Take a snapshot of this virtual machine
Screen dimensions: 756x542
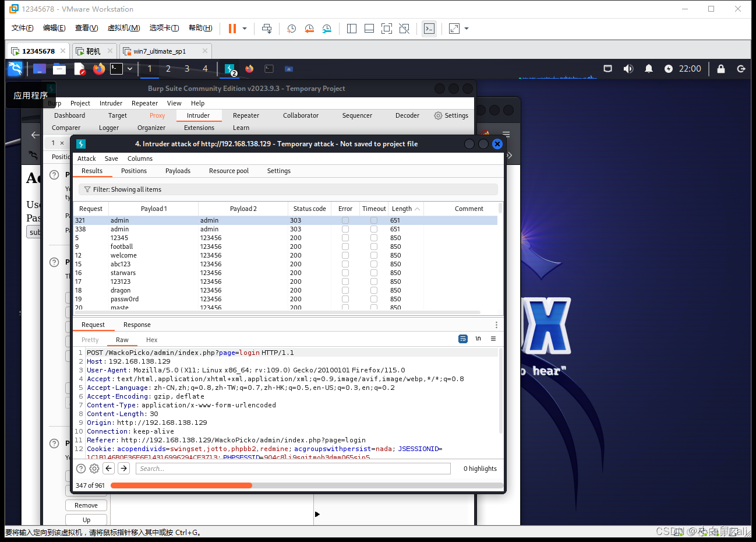[x=292, y=29]
